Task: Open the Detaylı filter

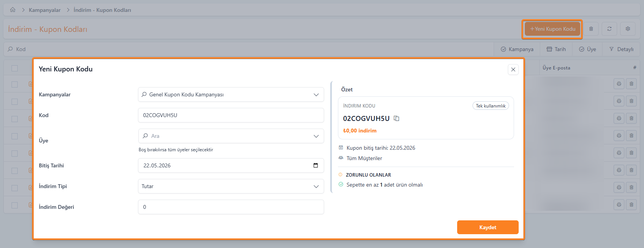Action: click(621, 49)
